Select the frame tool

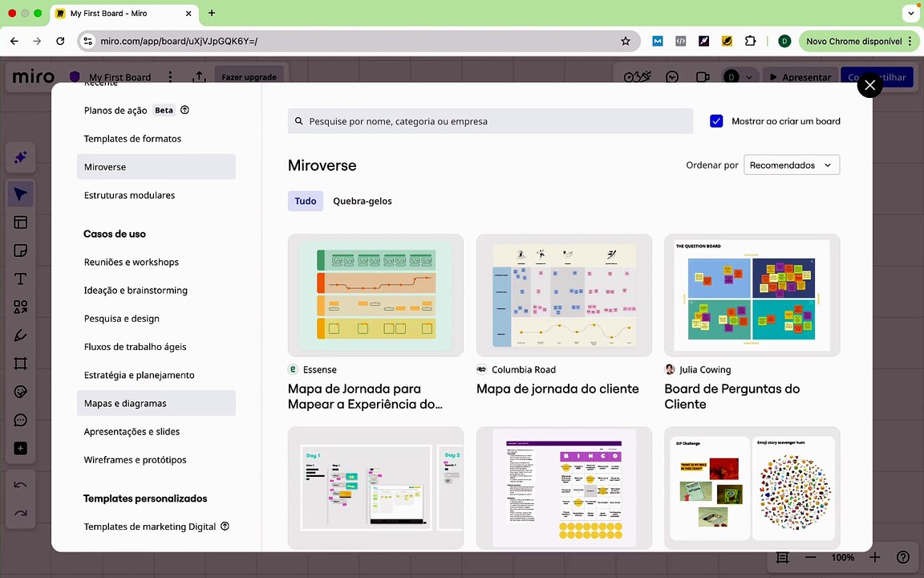[x=21, y=364]
